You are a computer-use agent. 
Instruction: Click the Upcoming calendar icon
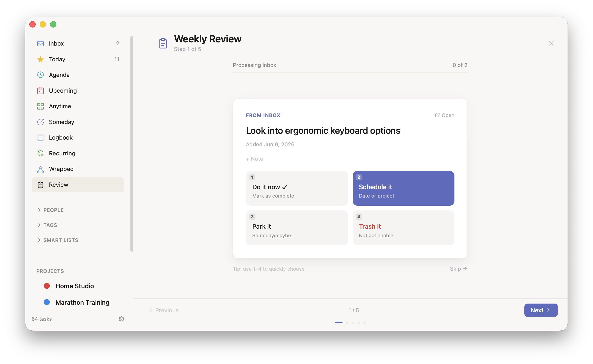pyautogui.click(x=40, y=90)
